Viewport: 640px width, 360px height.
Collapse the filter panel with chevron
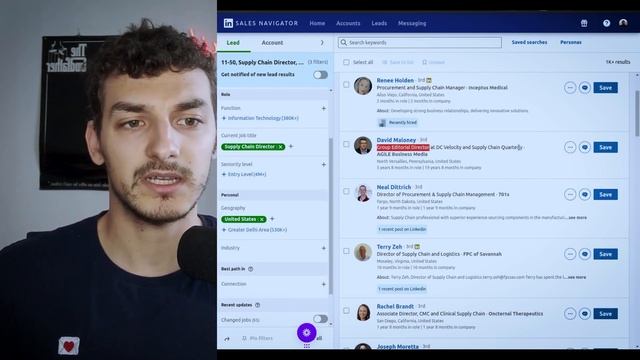pos(322,43)
